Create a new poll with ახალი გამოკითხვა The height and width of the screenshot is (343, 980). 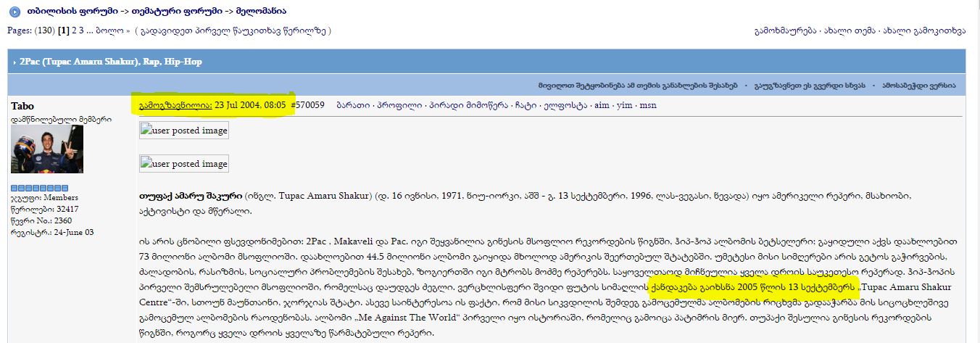coord(923,31)
